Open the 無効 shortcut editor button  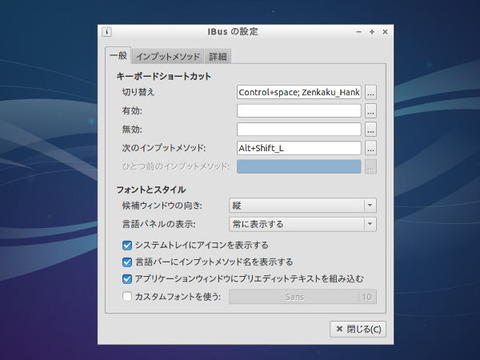point(371,129)
